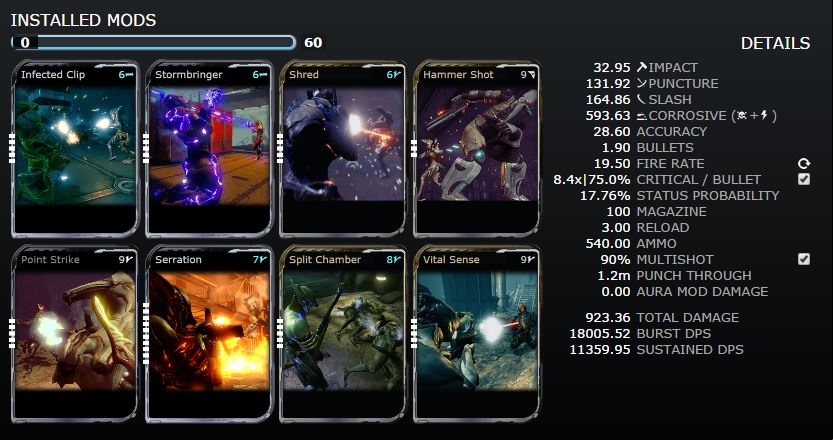This screenshot has width=833, height=440.
Task: Select the Shred mod card
Action: tap(343, 149)
